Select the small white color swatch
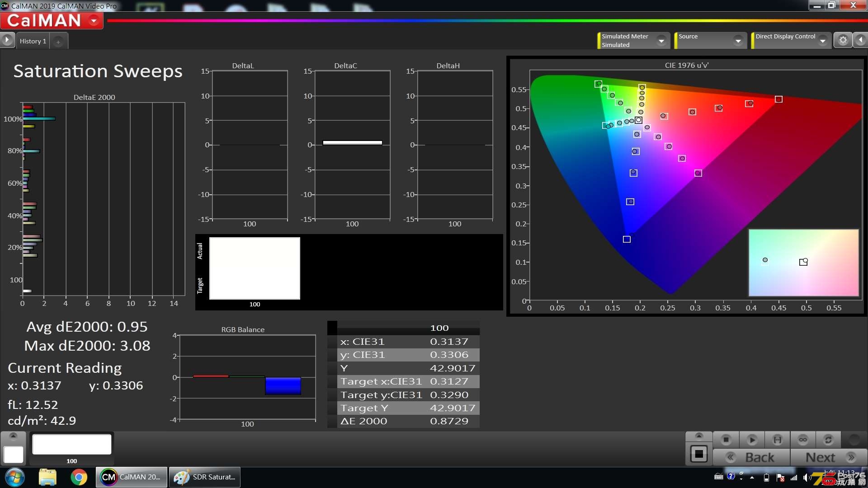The width and height of the screenshot is (868, 488). [x=14, y=454]
